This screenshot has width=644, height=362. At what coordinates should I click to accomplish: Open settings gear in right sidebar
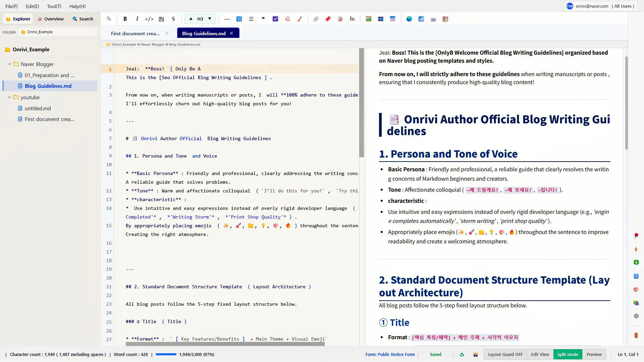point(636,316)
